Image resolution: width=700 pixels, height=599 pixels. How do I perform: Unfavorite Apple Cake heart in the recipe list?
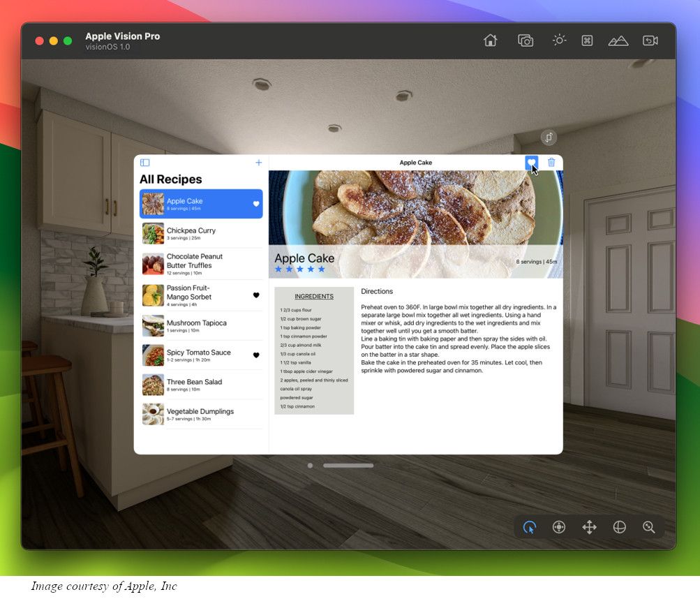(256, 204)
